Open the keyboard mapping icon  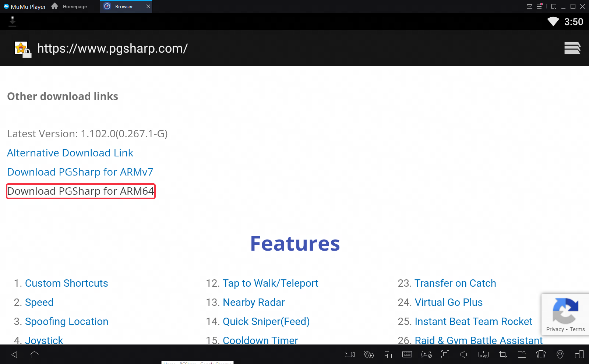(407, 354)
